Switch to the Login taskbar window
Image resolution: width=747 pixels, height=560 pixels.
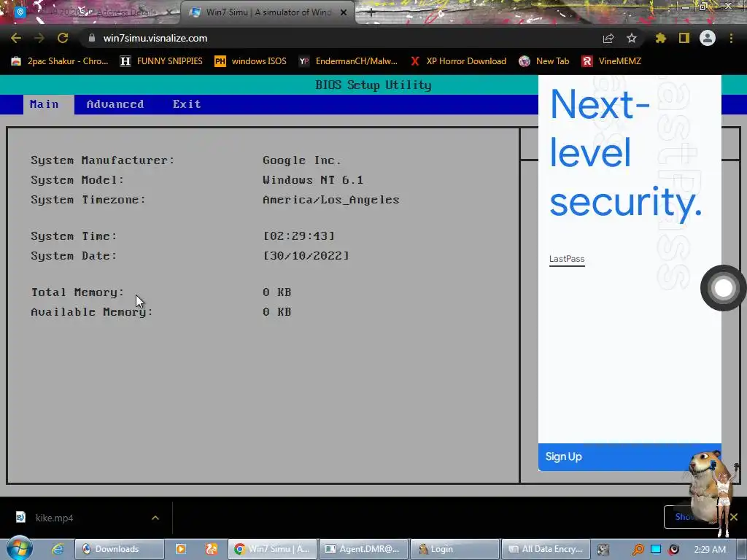coord(455,549)
